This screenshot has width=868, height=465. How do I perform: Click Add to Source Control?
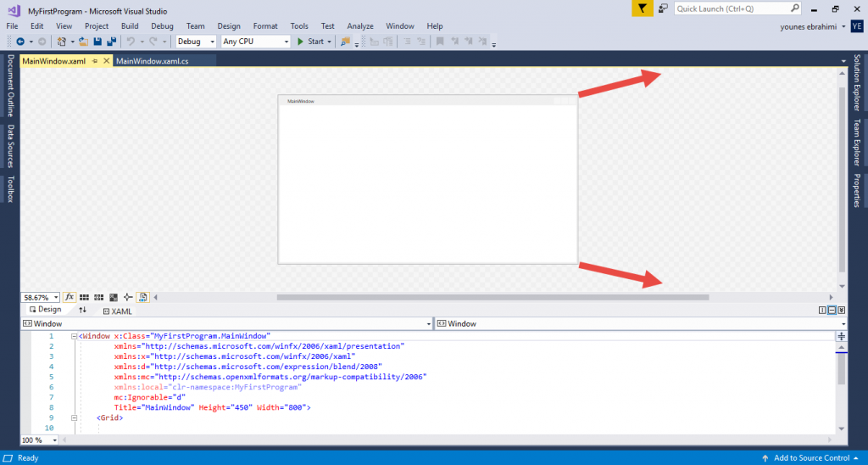pyautogui.click(x=811, y=458)
